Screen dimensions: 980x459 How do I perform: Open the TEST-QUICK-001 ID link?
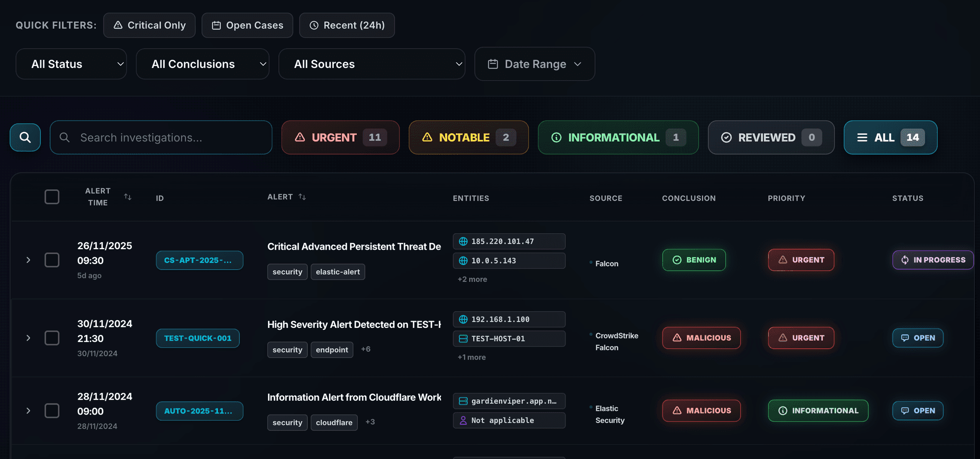point(198,338)
